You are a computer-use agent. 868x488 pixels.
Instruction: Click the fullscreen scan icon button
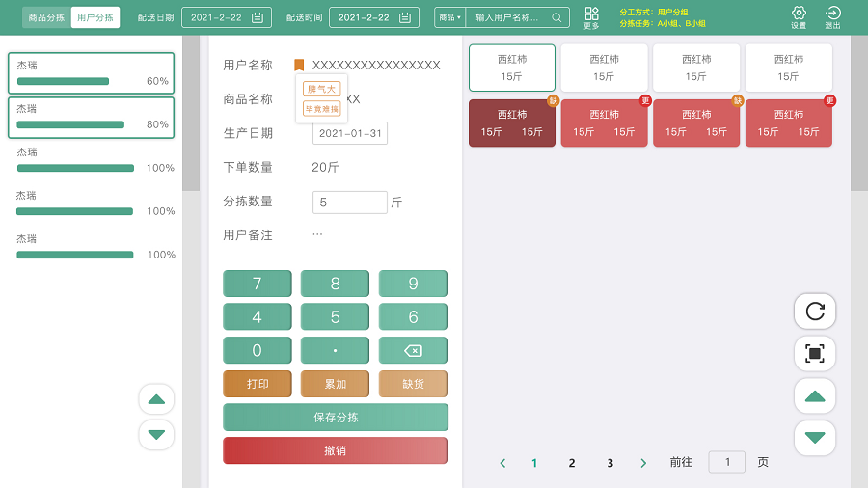pyautogui.click(x=815, y=354)
